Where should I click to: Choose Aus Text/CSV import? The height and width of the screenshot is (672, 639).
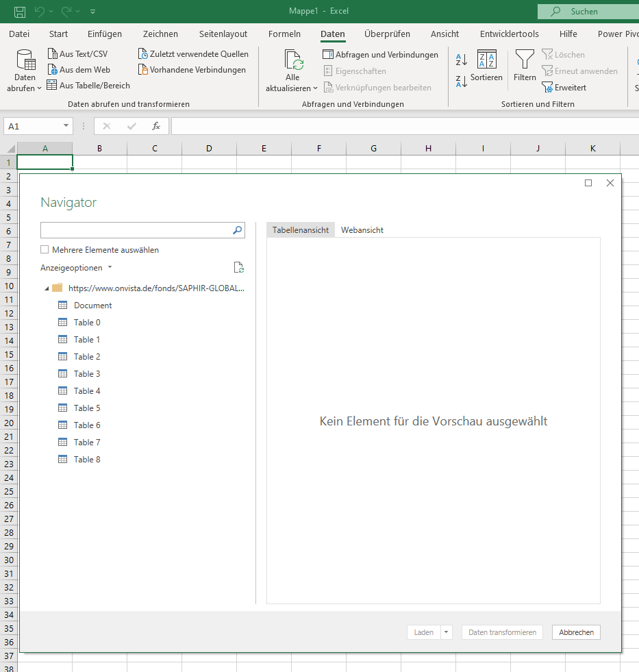point(77,54)
